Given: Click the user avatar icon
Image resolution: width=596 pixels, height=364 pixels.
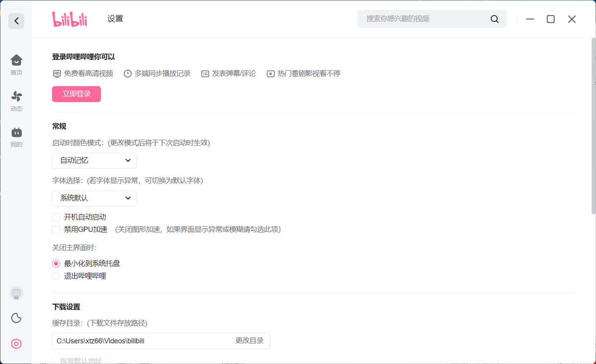Looking at the screenshot, I should (x=16, y=293).
